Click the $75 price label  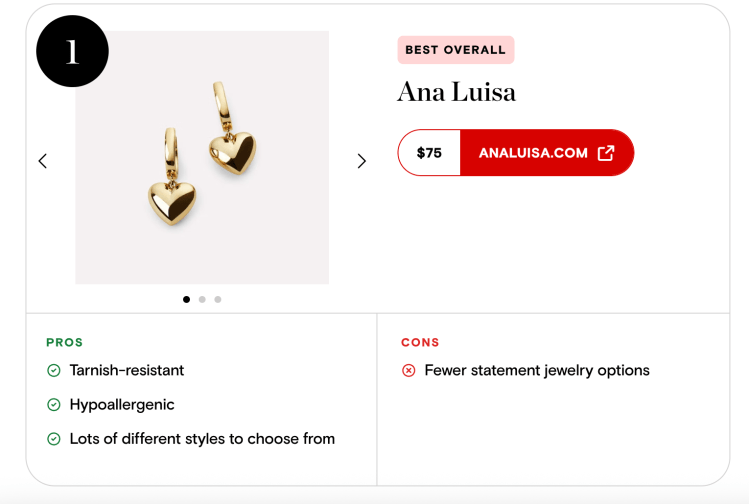(429, 153)
